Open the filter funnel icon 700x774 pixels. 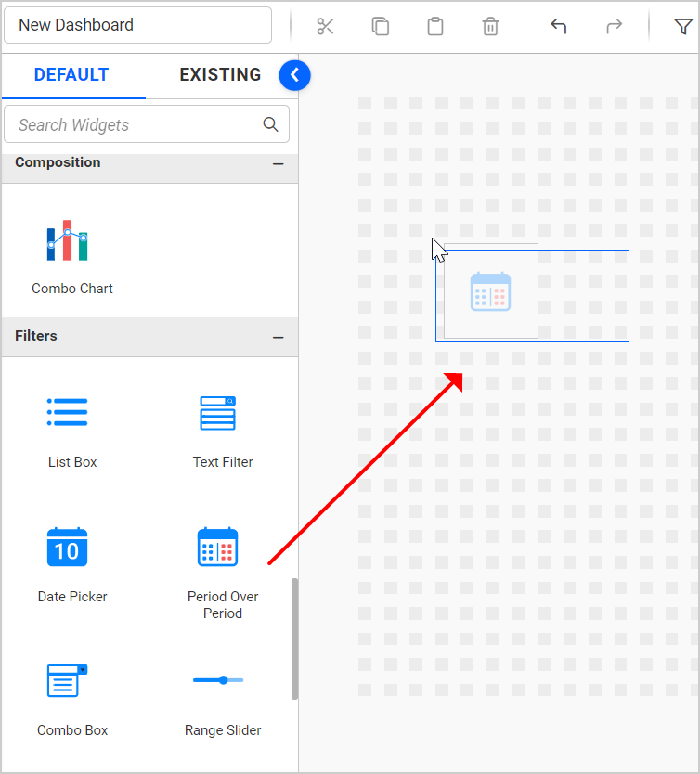pos(683,26)
